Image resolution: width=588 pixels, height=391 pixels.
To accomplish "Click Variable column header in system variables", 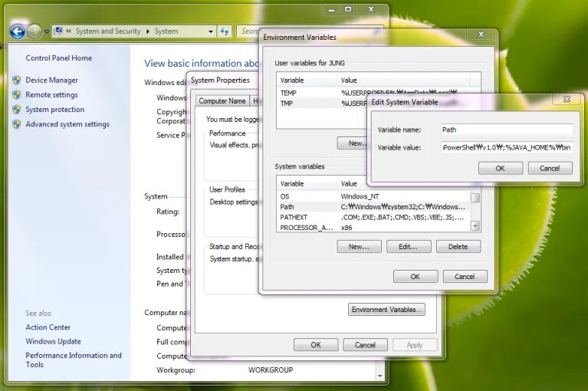I will 307,184.
